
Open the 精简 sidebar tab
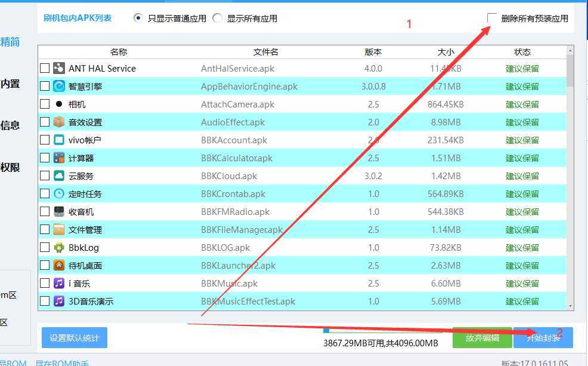coord(10,42)
